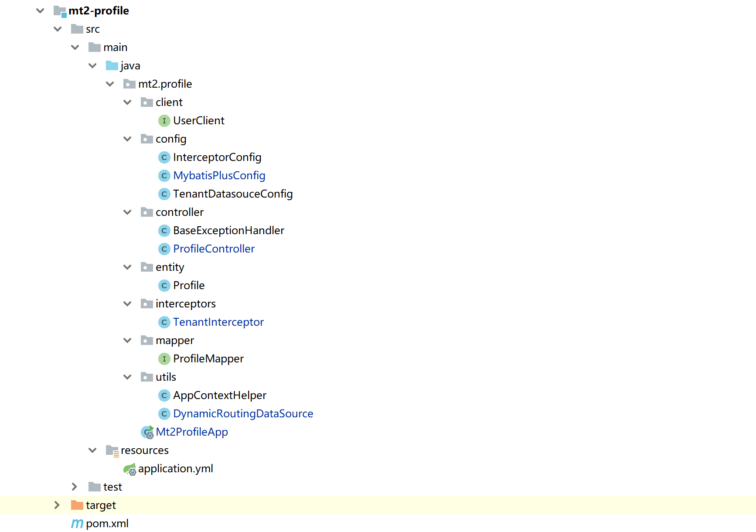Click the mt2.profile package icon
The height and width of the screenshot is (532, 756).
(129, 84)
